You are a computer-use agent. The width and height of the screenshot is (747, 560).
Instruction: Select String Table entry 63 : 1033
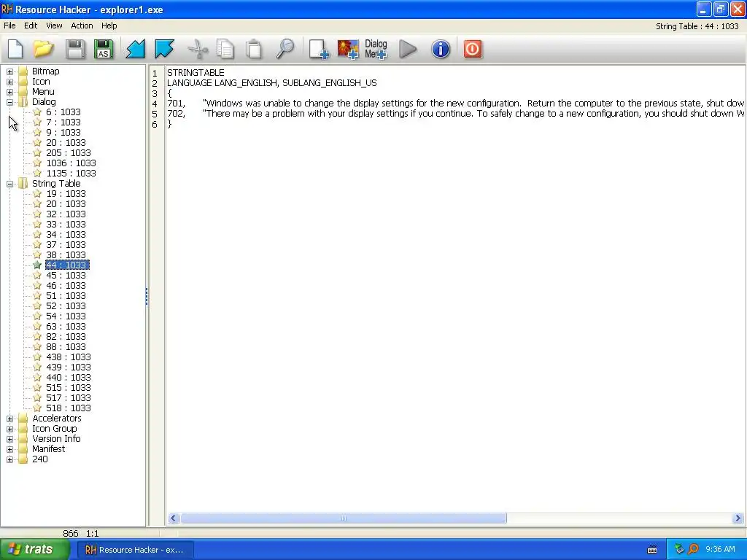point(66,326)
